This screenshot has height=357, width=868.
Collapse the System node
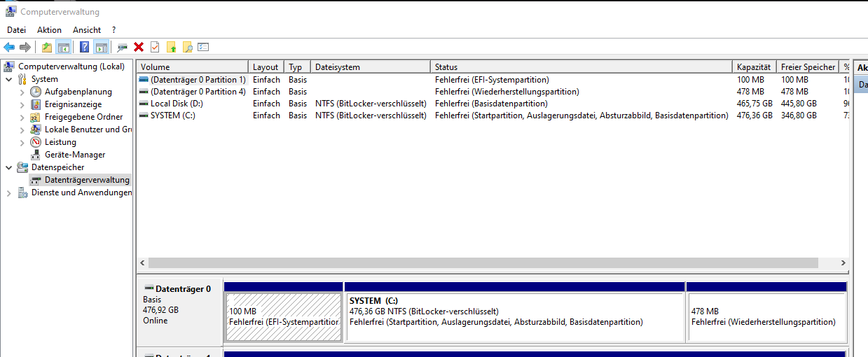pos(8,79)
